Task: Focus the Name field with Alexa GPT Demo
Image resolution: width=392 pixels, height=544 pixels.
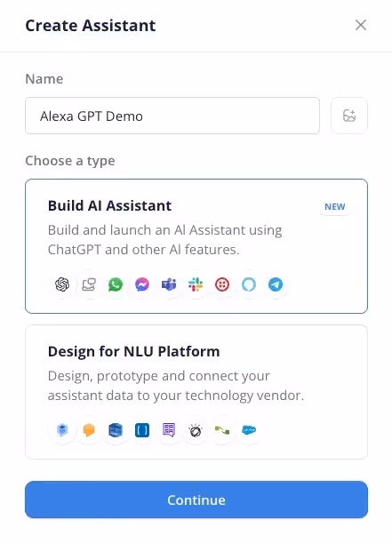Action: coord(172,116)
